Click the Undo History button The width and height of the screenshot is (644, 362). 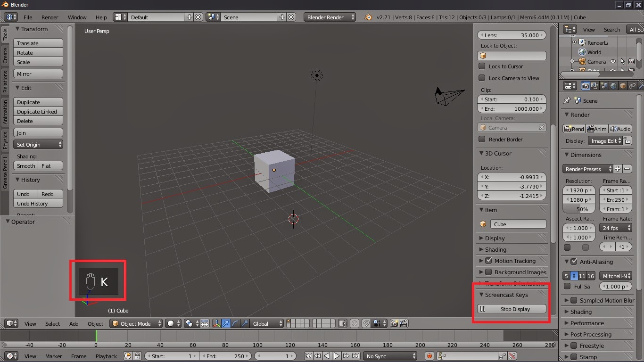pyautogui.click(x=38, y=204)
